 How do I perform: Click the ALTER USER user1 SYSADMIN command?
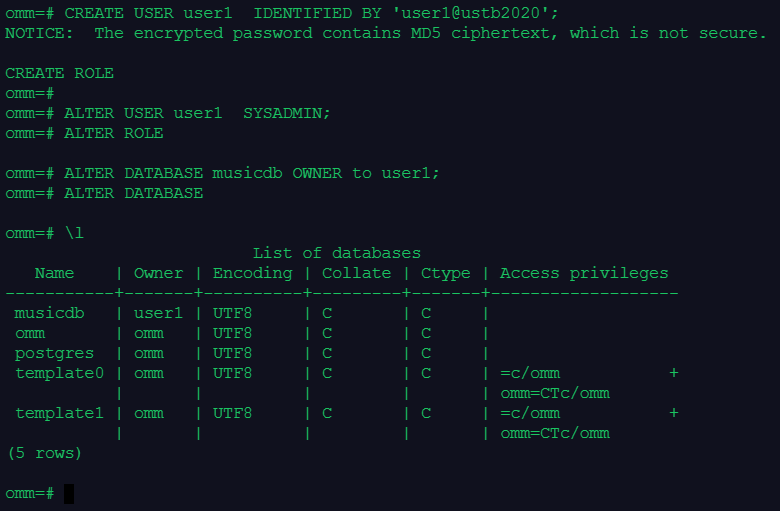click(x=197, y=113)
